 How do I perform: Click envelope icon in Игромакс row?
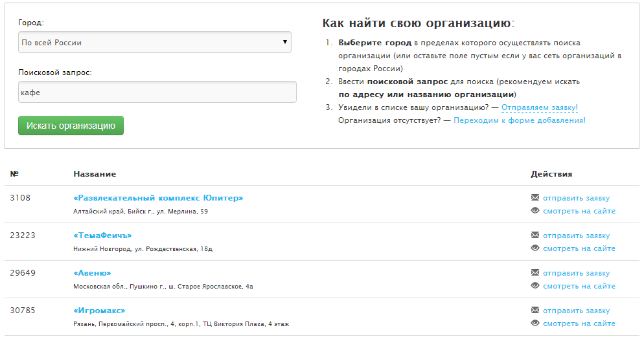coord(535,311)
